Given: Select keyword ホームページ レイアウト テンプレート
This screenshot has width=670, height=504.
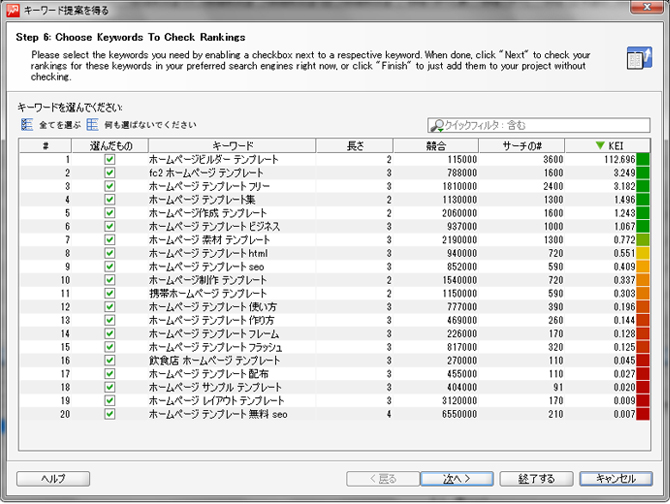Looking at the screenshot, I should pos(217,401).
